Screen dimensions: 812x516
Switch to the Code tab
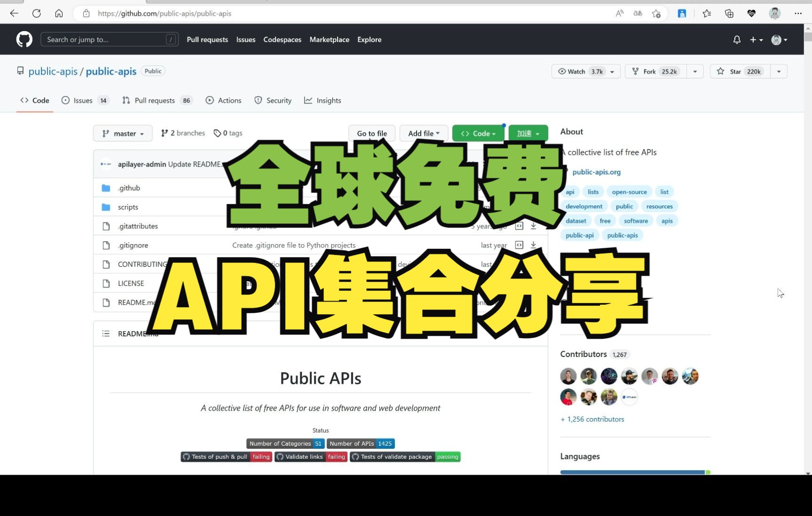click(x=35, y=100)
